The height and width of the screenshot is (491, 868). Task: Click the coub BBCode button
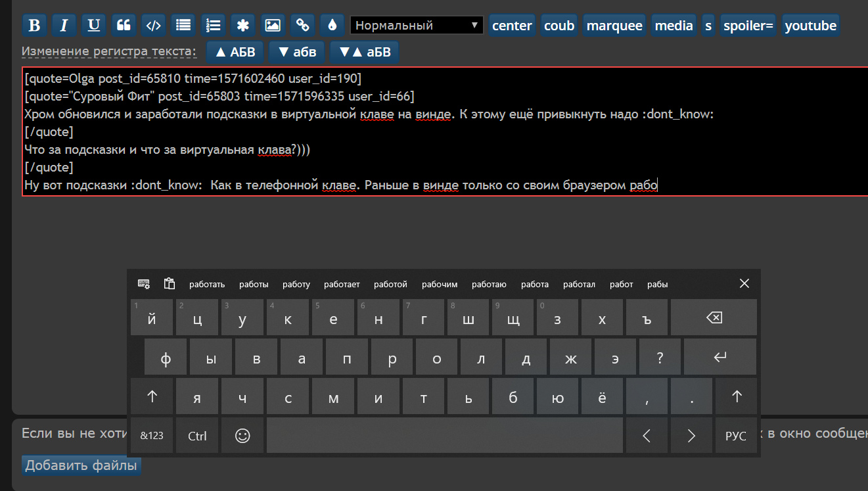click(559, 26)
